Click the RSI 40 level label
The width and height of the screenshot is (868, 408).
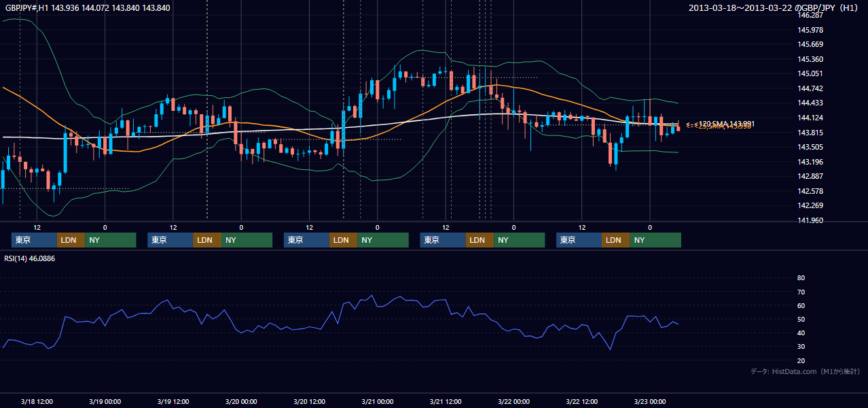tap(801, 333)
